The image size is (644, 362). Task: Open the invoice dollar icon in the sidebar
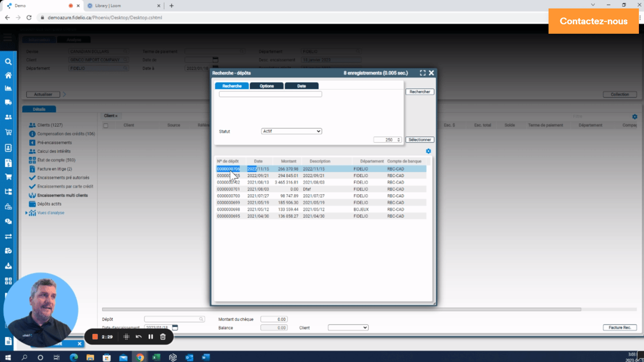coord(8,163)
